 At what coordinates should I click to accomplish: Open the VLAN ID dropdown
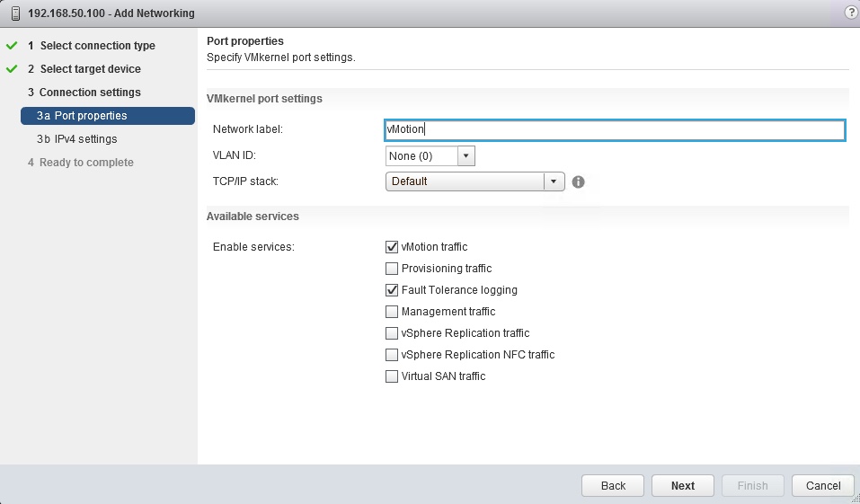[465, 156]
